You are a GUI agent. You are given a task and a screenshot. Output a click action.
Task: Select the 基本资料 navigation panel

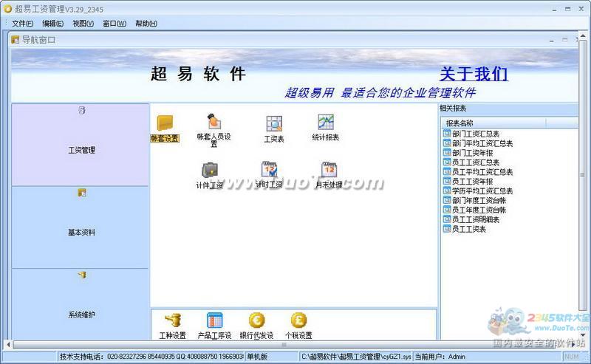click(81, 227)
